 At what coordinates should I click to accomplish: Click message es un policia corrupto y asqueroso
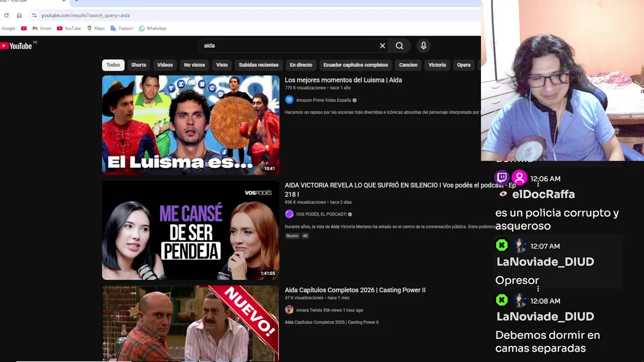(557, 219)
